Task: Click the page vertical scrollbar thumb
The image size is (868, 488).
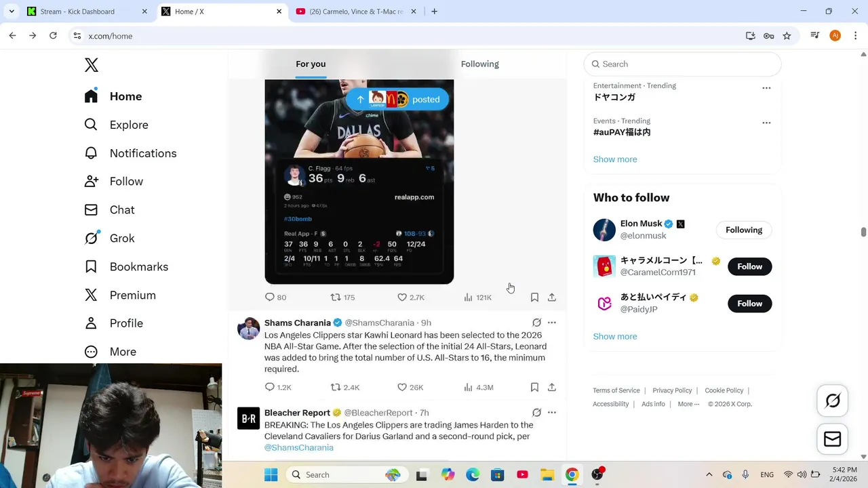Action: (863, 232)
